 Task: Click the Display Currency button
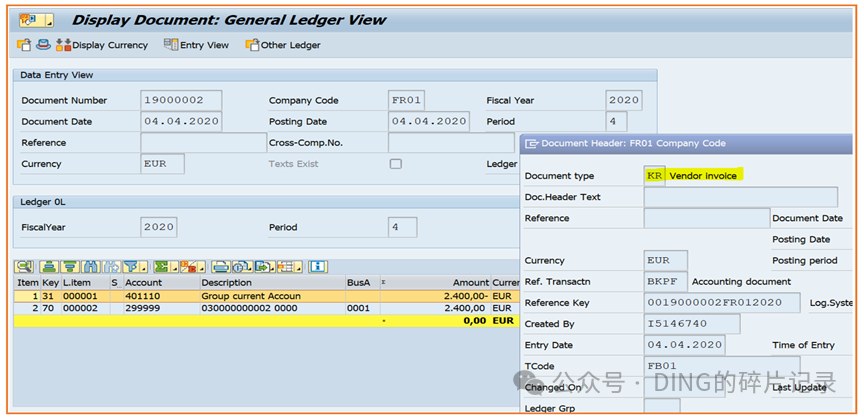pyautogui.click(x=102, y=45)
